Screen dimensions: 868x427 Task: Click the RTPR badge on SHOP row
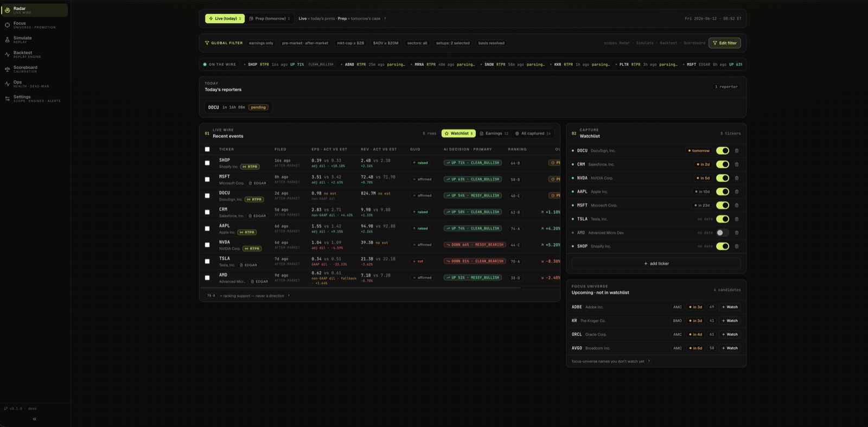point(250,167)
